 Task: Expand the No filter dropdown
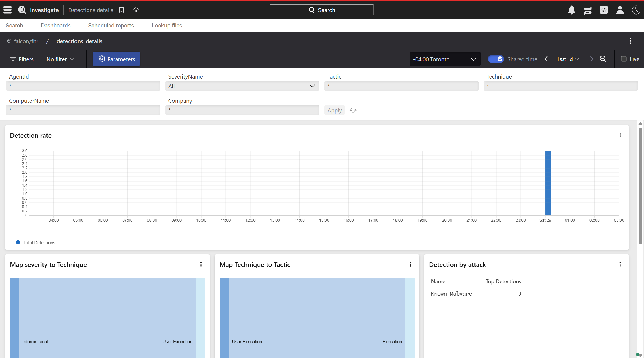click(x=60, y=59)
